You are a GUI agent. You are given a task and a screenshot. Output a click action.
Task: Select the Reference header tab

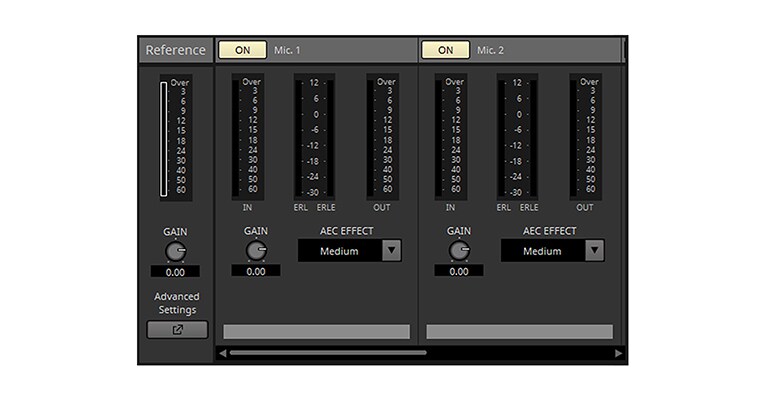pos(176,50)
